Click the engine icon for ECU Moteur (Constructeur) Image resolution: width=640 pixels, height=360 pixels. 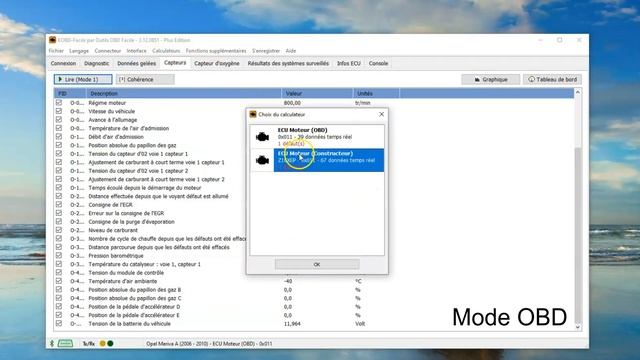point(262,160)
